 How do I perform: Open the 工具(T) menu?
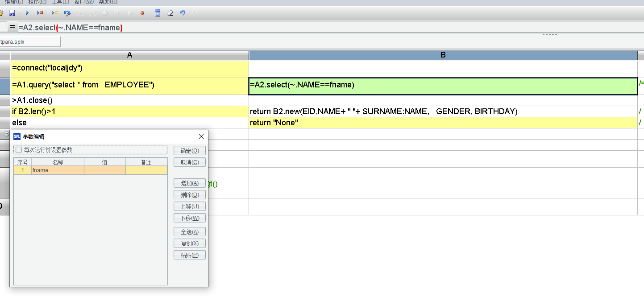point(60,2)
